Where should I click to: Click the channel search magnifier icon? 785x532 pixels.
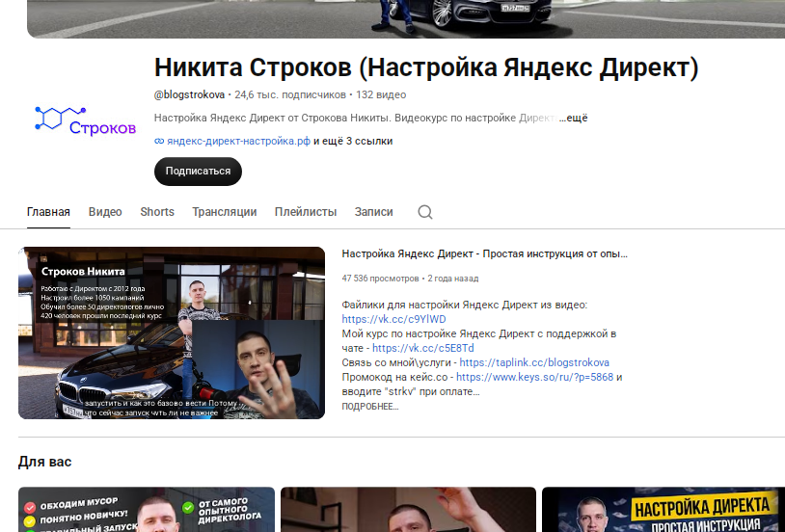point(425,212)
